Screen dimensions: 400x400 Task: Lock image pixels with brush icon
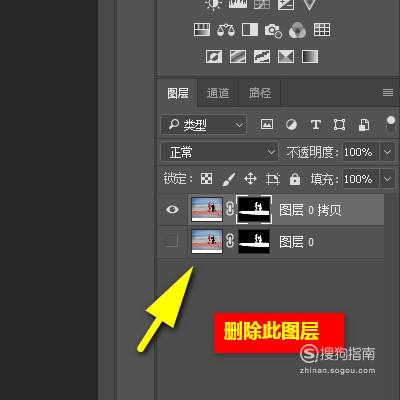[228, 179]
